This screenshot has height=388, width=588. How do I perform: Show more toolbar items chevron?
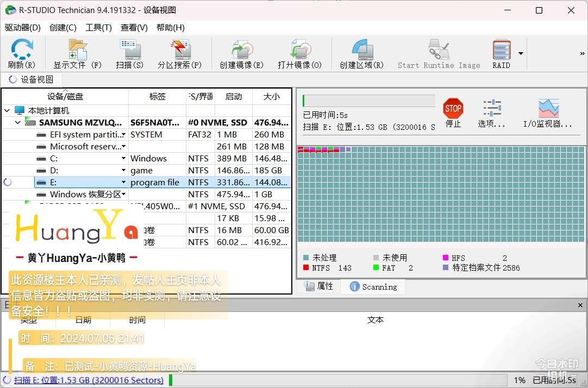(582, 54)
